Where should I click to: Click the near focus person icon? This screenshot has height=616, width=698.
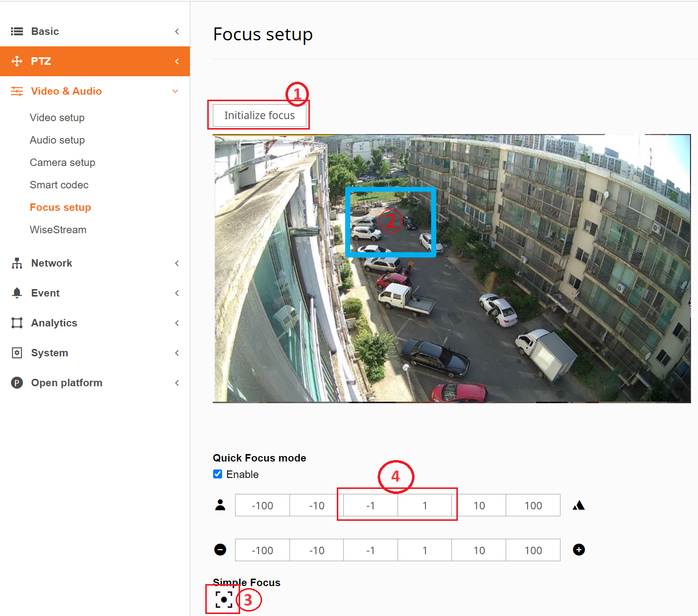220,505
